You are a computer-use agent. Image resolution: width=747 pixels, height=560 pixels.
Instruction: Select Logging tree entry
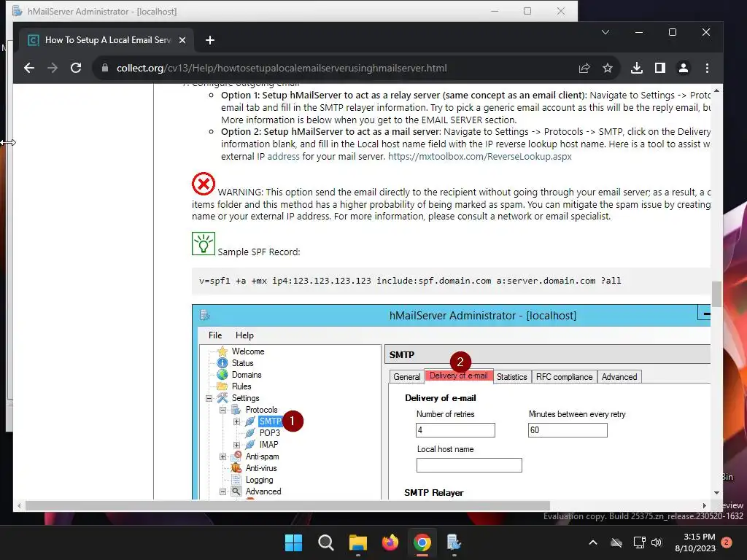coord(259,480)
